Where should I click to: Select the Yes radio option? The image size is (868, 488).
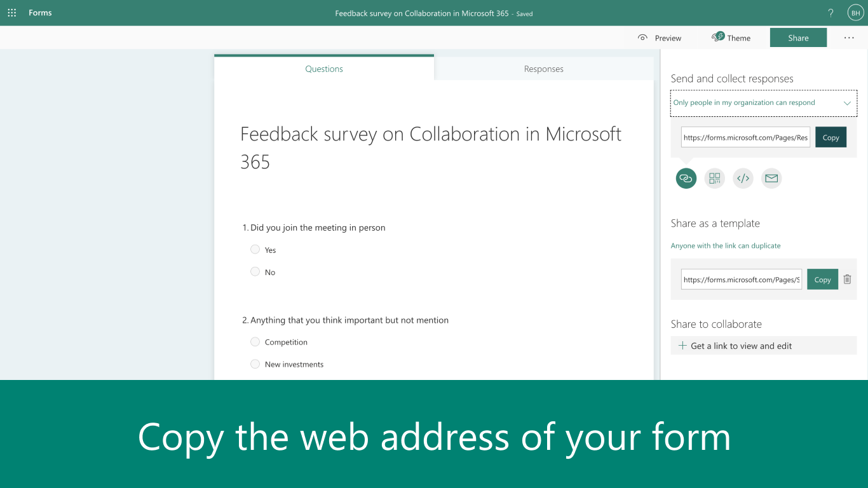[x=255, y=249]
